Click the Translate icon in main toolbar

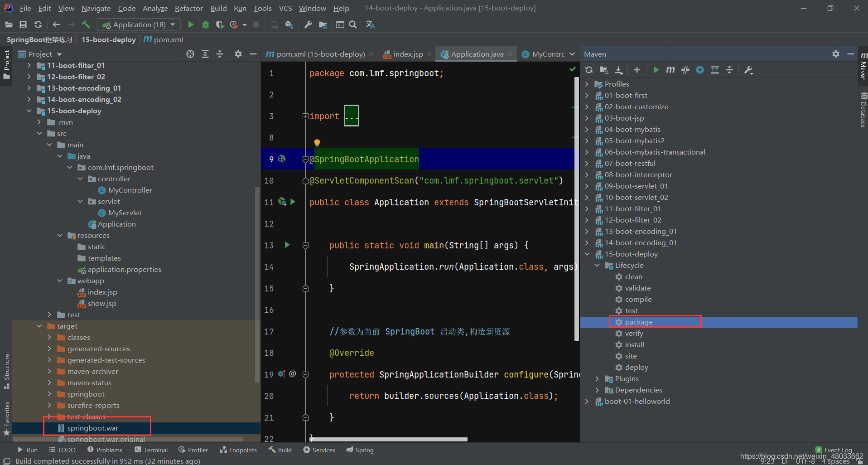tap(370, 24)
